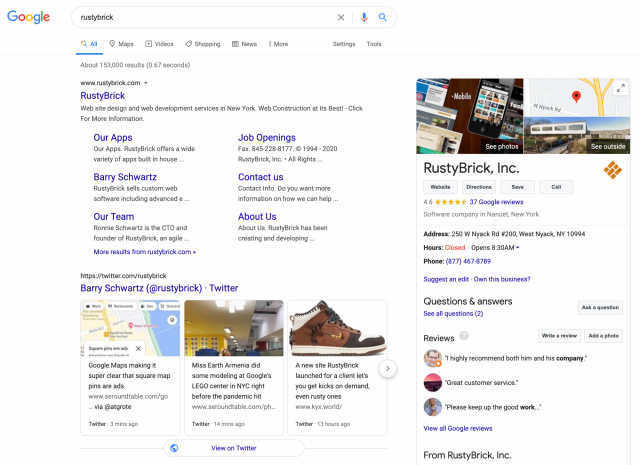Click the phone number (877) 467-8789

point(468,261)
